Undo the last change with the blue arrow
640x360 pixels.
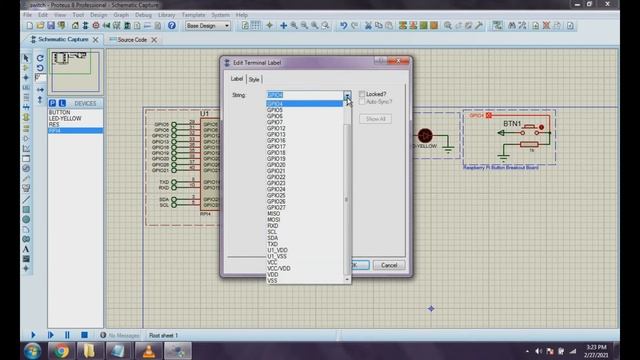[343, 26]
